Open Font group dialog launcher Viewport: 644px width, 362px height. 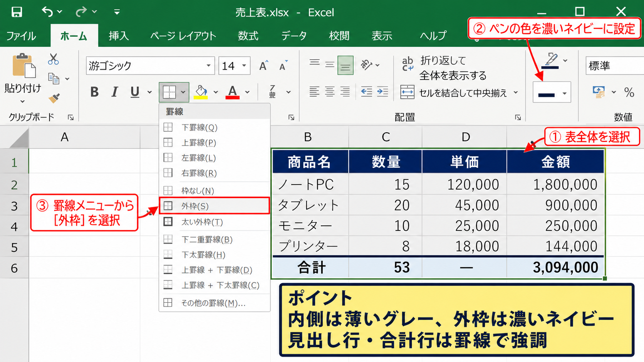pyautogui.click(x=292, y=117)
